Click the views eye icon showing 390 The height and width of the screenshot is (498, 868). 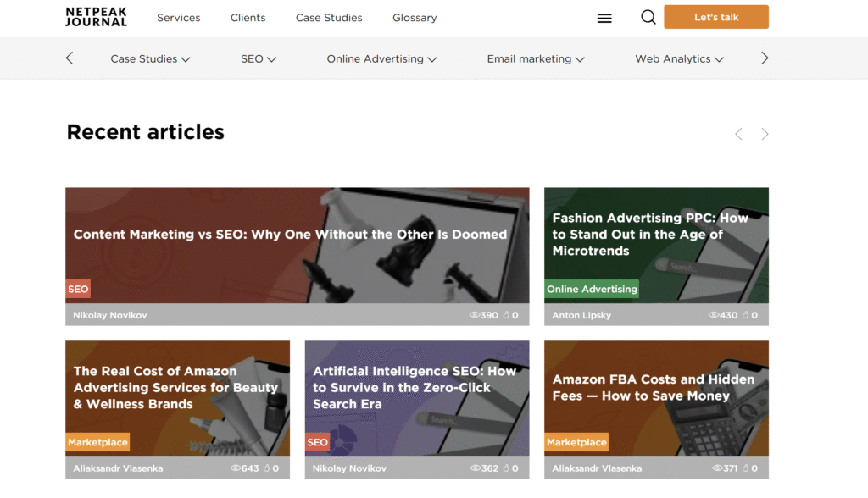pos(475,315)
